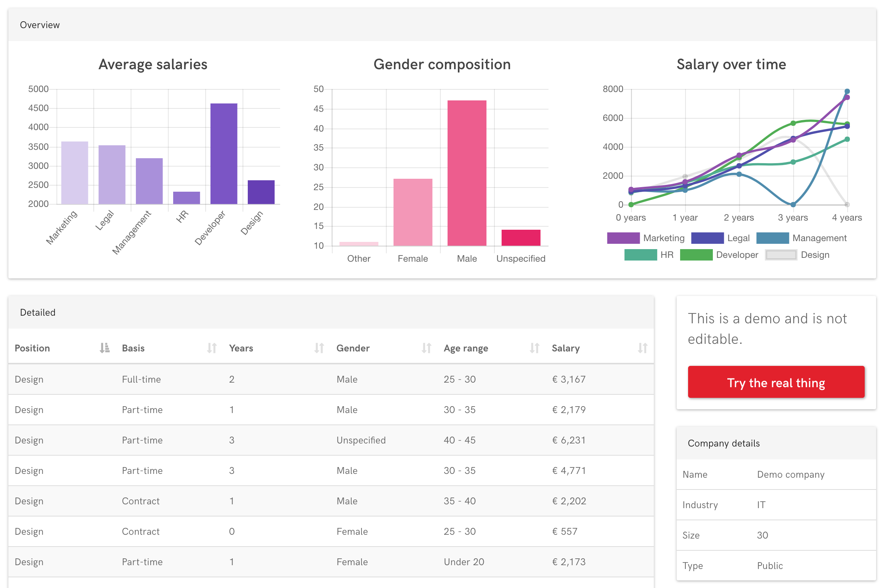
Task: Sort table by Position column icon
Action: (104, 348)
